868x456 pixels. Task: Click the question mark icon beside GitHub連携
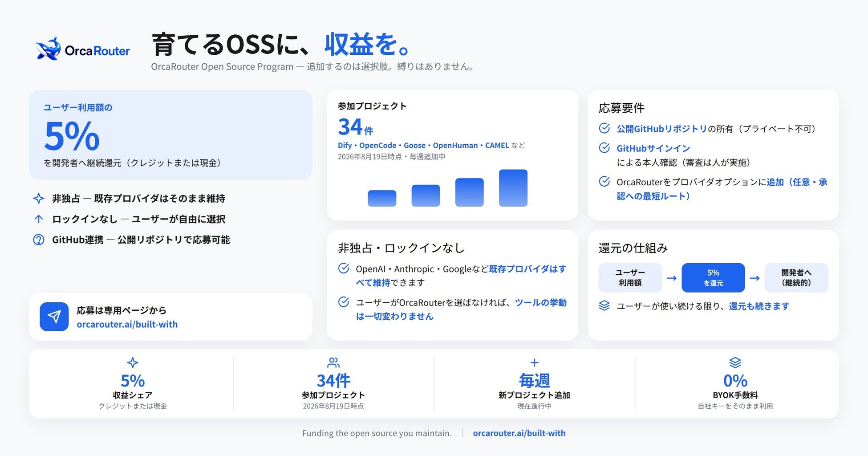(x=39, y=240)
